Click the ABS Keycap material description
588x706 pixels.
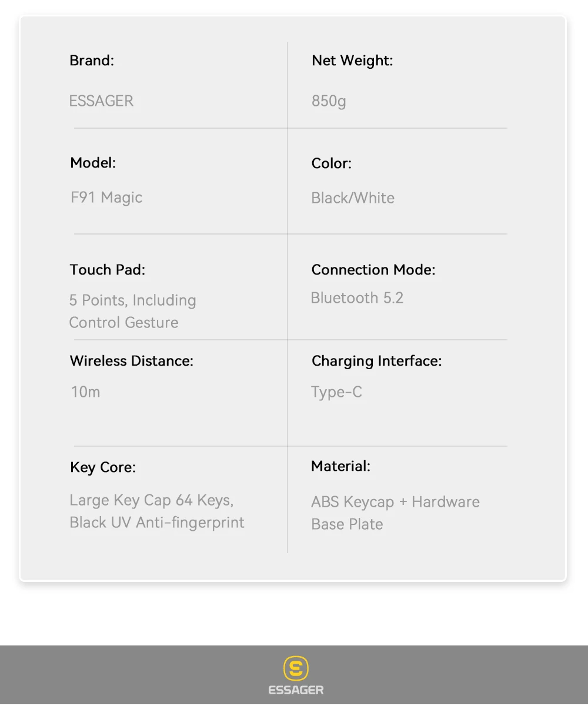(x=395, y=513)
